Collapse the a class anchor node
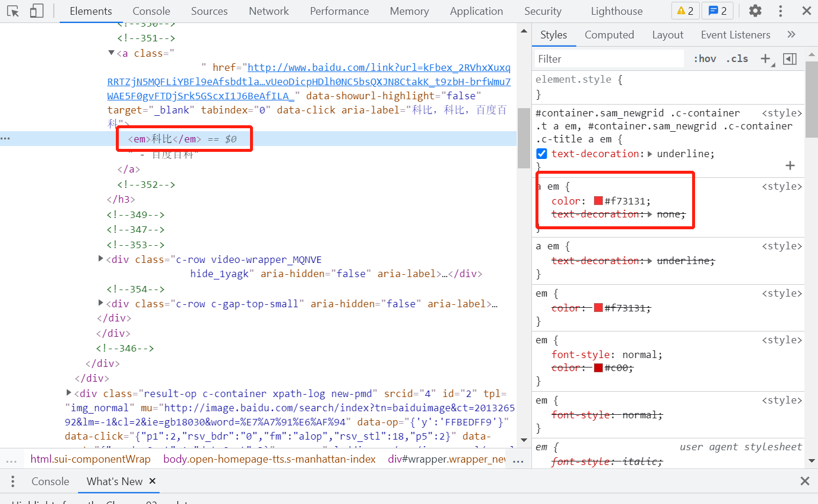 click(x=111, y=53)
